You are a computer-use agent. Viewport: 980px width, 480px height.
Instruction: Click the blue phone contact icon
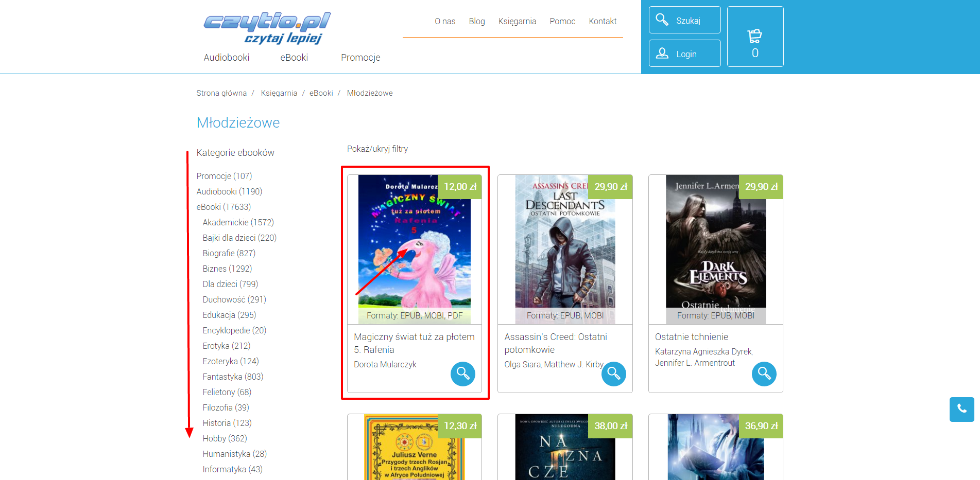(x=961, y=409)
